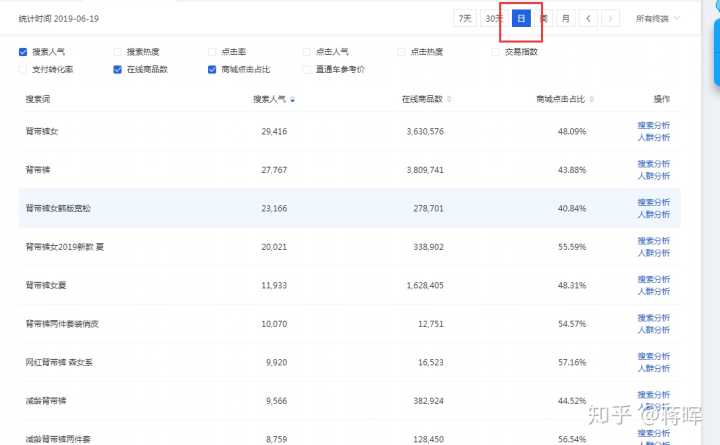720x445 pixels.
Task: Open 人群分析 for 背带裤女新版宽松
Action: point(653,215)
